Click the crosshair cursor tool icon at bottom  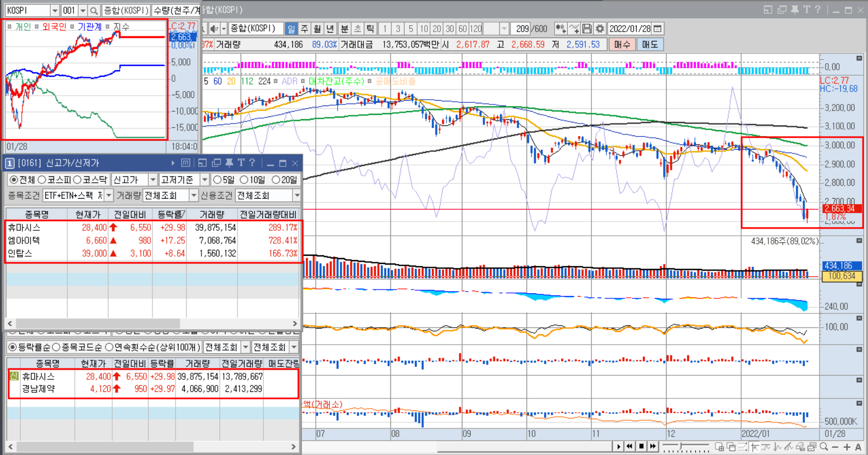coord(755,447)
